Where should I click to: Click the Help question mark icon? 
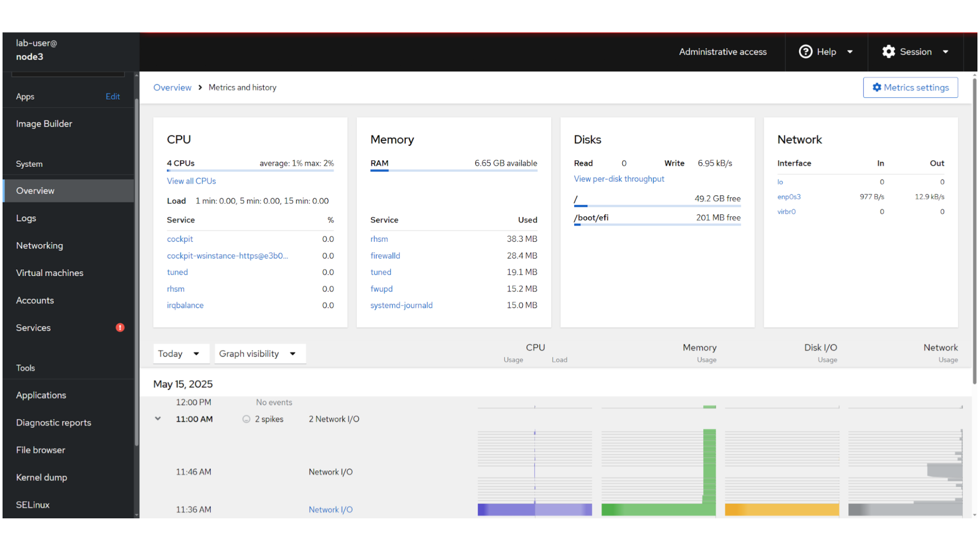pyautogui.click(x=805, y=52)
